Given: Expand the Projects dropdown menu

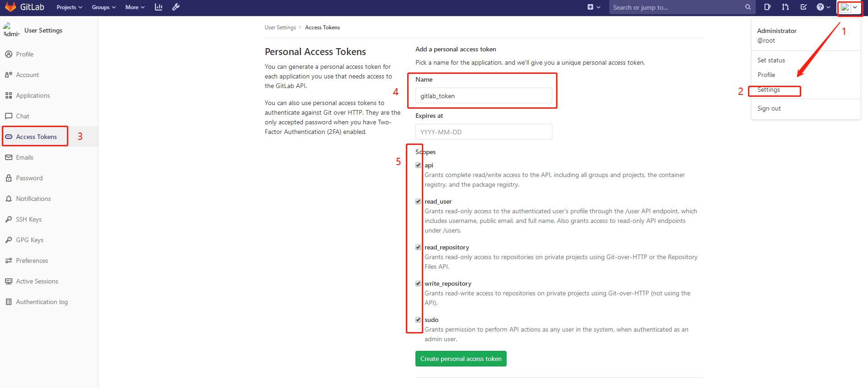Looking at the screenshot, I should point(69,7).
